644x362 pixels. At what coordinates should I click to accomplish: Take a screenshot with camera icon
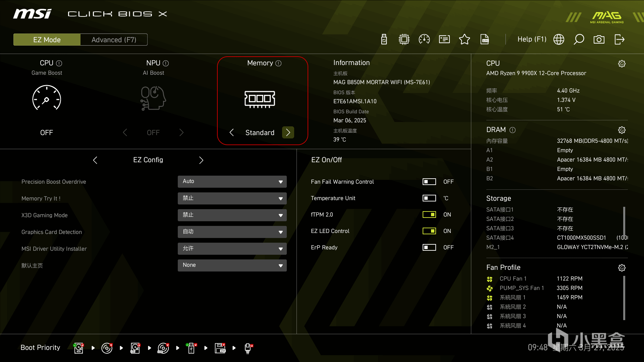599,40
